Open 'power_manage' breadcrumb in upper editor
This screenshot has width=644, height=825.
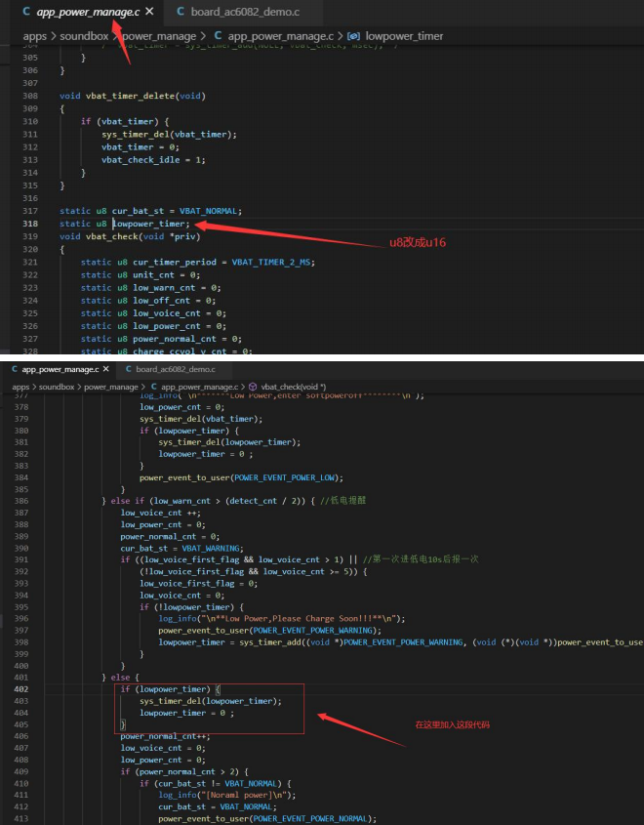159,36
